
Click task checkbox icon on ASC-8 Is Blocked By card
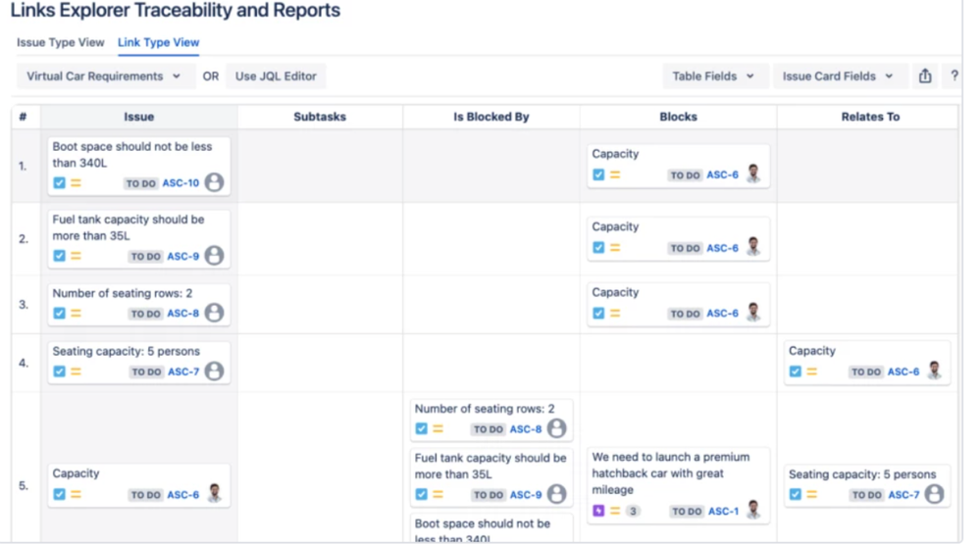tap(421, 429)
